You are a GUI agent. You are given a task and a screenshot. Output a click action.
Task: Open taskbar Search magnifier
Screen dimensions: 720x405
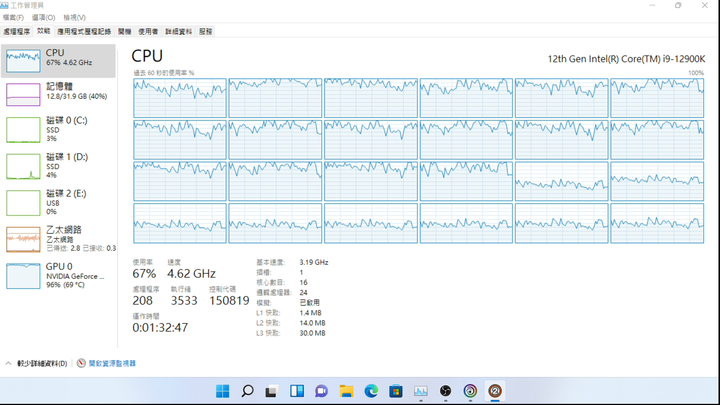248,391
